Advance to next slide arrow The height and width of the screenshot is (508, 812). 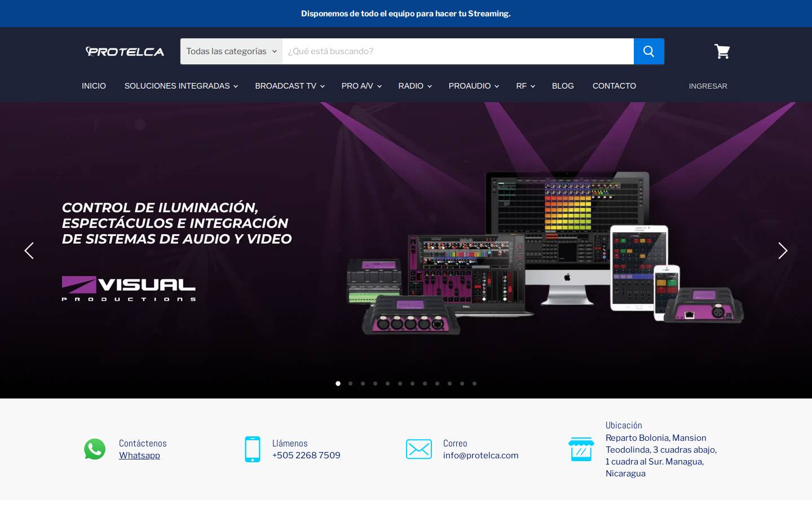783,251
